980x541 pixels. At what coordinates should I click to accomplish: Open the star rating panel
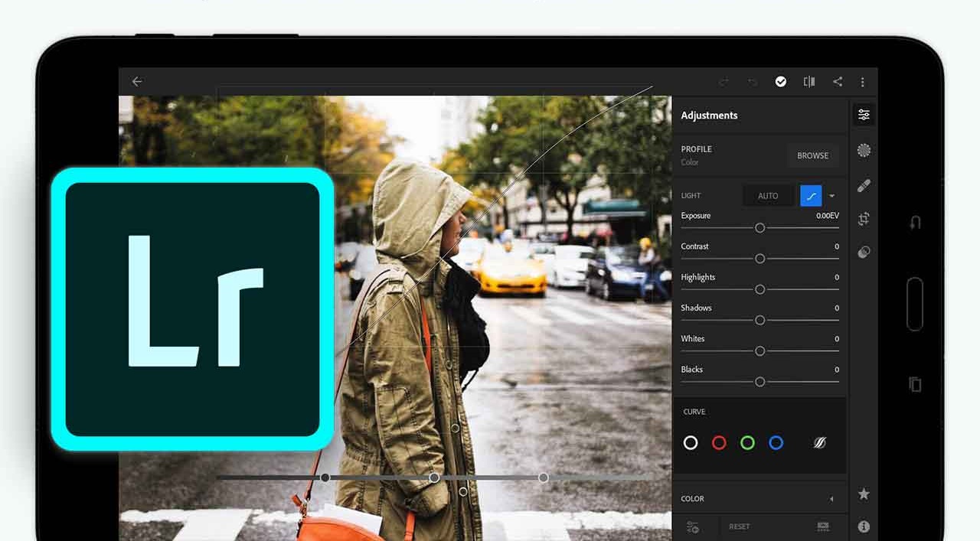pos(864,494)
